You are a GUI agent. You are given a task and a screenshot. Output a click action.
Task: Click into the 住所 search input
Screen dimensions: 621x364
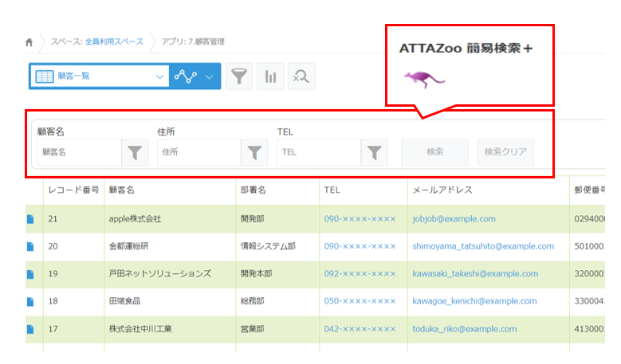click(x=198, y=151)
